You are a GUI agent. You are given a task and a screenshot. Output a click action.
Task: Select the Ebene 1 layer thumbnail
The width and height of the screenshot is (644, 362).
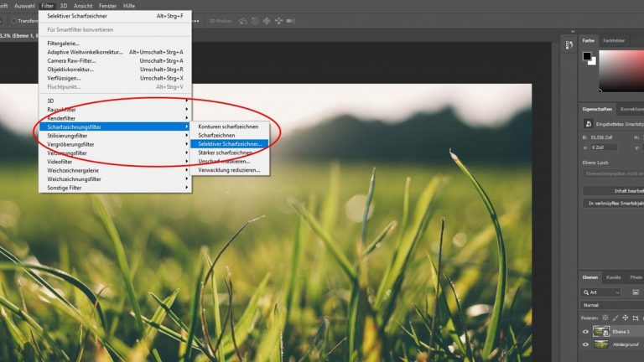point(600,331)
